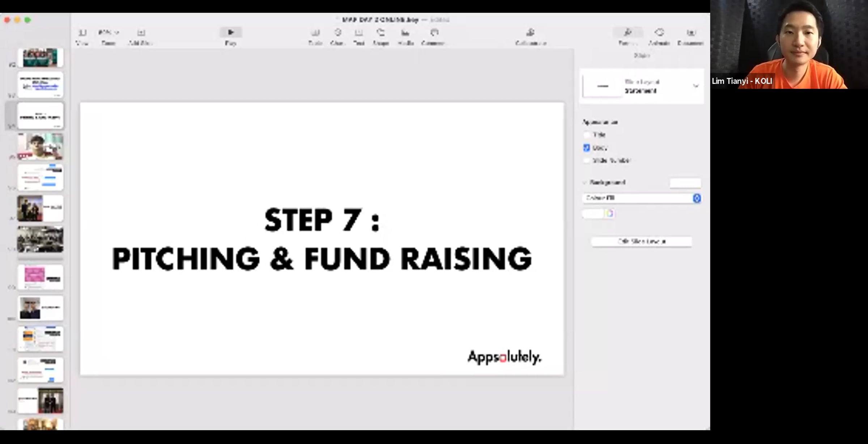Open the Zoom percentage dropdown
This screenshot has width=868, height=444.
point(108,33)
